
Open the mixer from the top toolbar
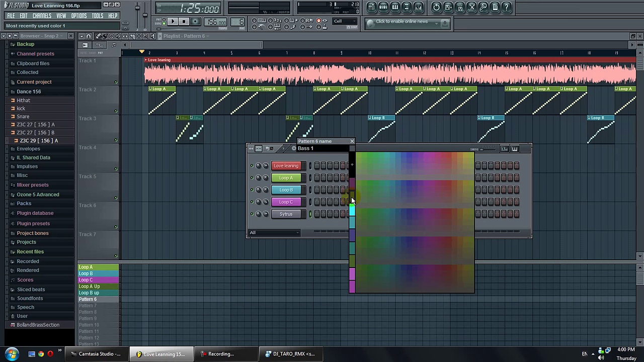coord(419,7)
